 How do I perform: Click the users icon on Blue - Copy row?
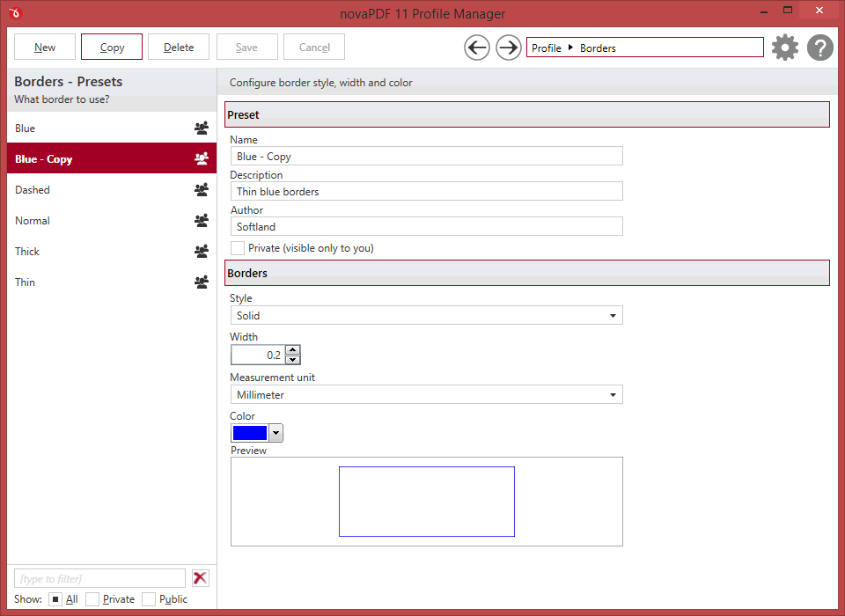coord(202,159)
